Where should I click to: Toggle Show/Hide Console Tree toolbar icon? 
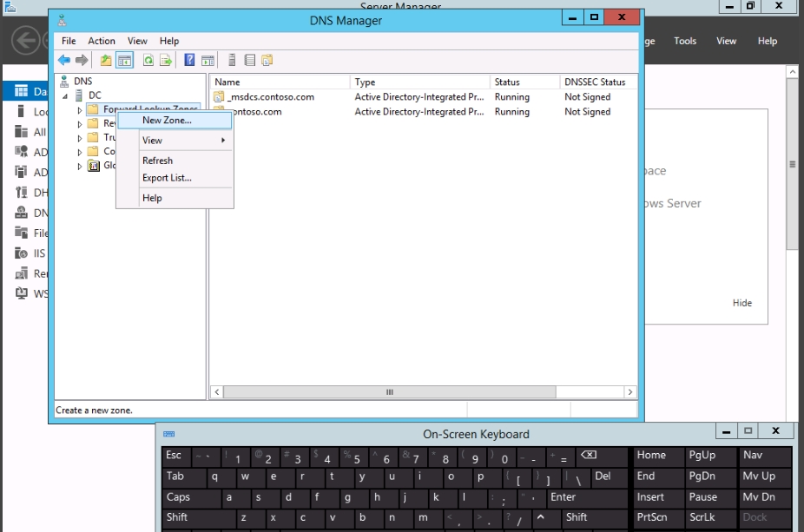(x=125, y=61)
